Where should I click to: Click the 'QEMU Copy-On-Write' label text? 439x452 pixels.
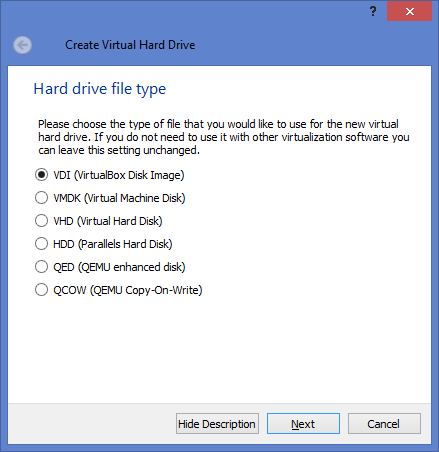[146, 290]
